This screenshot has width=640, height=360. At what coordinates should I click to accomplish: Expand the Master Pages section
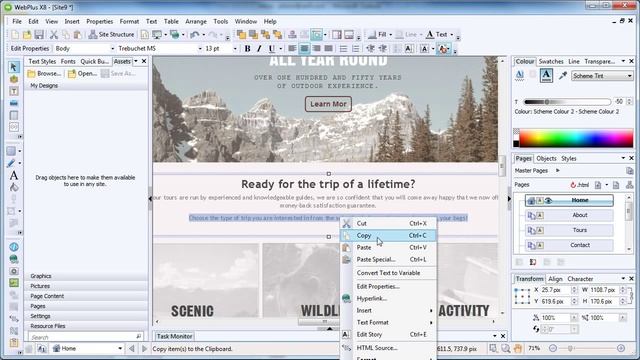click(558, 171)
